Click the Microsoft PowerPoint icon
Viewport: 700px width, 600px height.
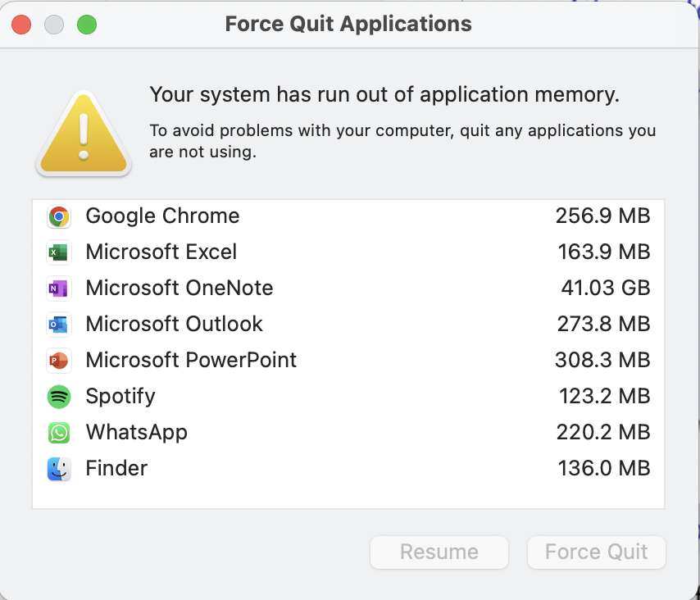[59, 361]
